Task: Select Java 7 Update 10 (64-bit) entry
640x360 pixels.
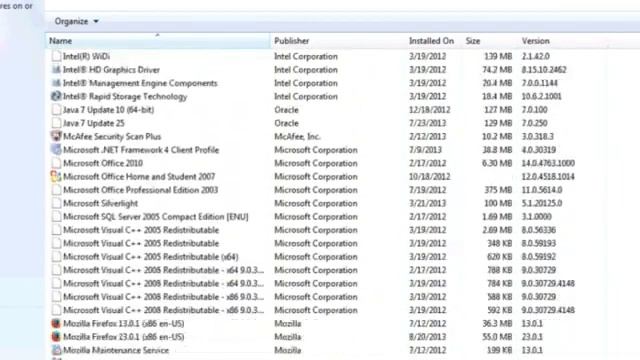Action: click(x=108, y=110)
